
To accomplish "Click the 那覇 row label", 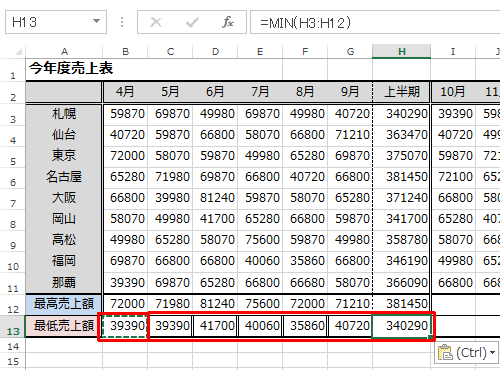I will (x=64, y=283).
